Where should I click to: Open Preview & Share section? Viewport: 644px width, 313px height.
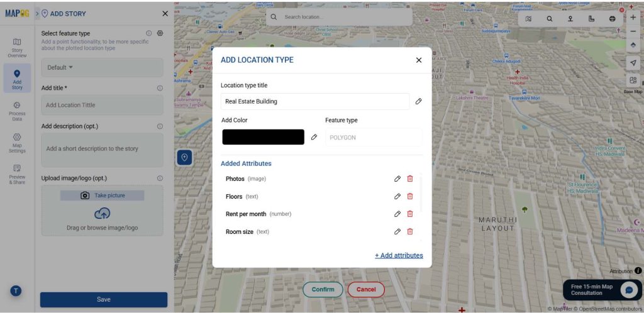17,174
